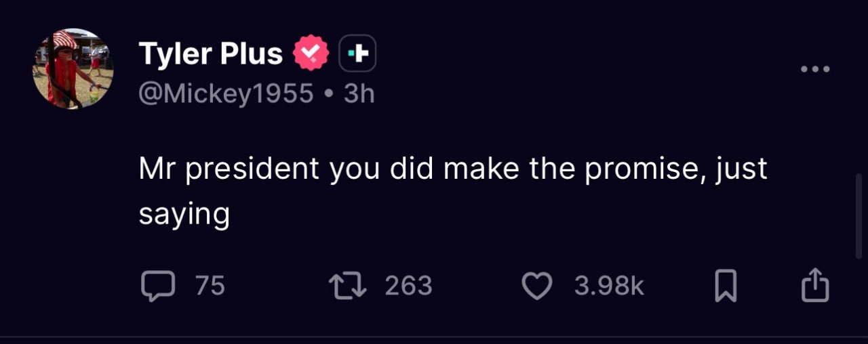The image size is (868, 344).
Task: Click the 75 replies count
Action: click(x=210, y=286)
